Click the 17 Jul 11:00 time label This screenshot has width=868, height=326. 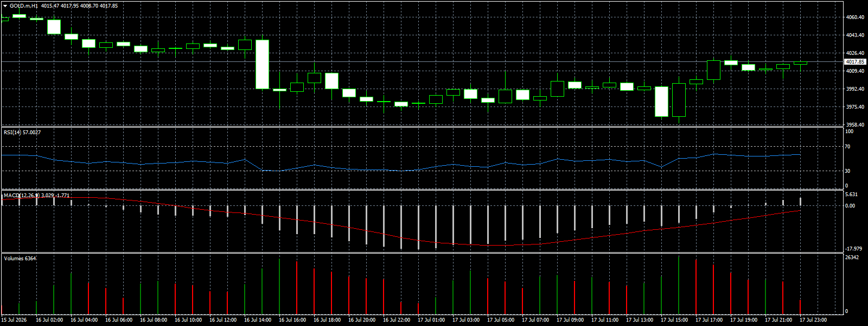click(605, 320)
